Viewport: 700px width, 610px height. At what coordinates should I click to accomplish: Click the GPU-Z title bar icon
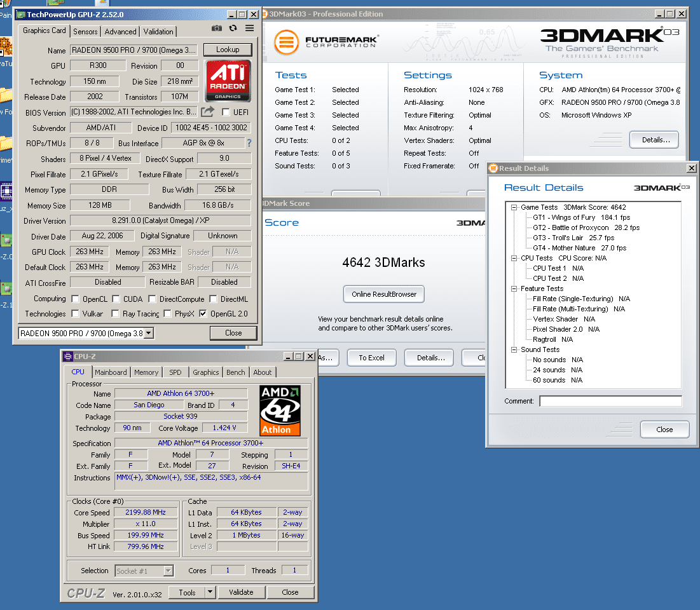tap(21, 15)
